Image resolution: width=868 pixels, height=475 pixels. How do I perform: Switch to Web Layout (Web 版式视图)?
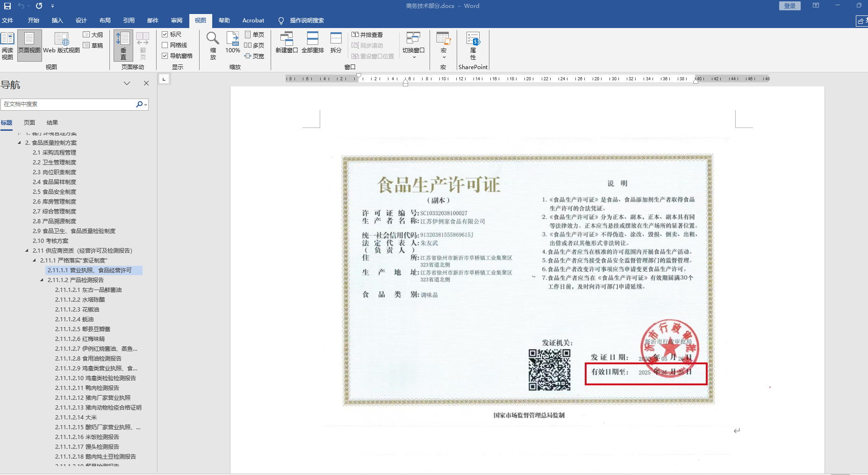[x=61, y=43]
